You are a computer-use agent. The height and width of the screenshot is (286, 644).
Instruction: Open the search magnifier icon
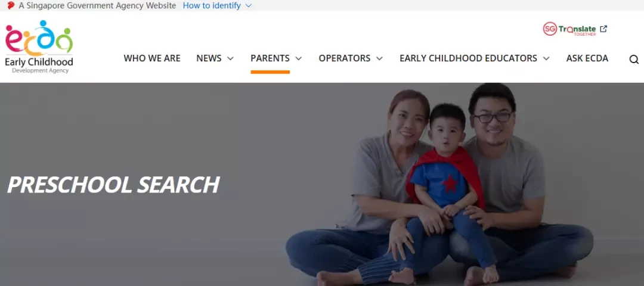click(634, 60)
